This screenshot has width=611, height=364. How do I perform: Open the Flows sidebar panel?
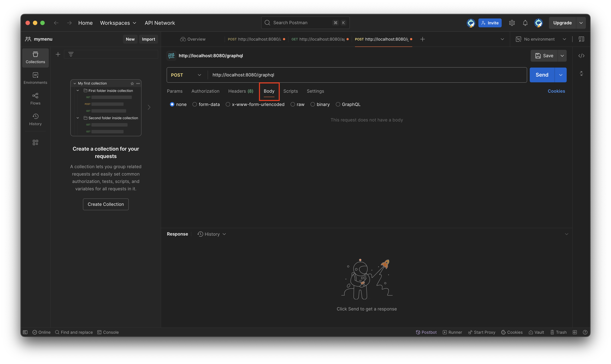35,99
